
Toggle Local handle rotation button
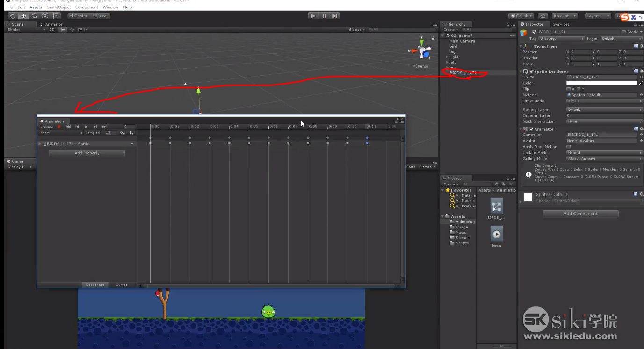point(100,16)
